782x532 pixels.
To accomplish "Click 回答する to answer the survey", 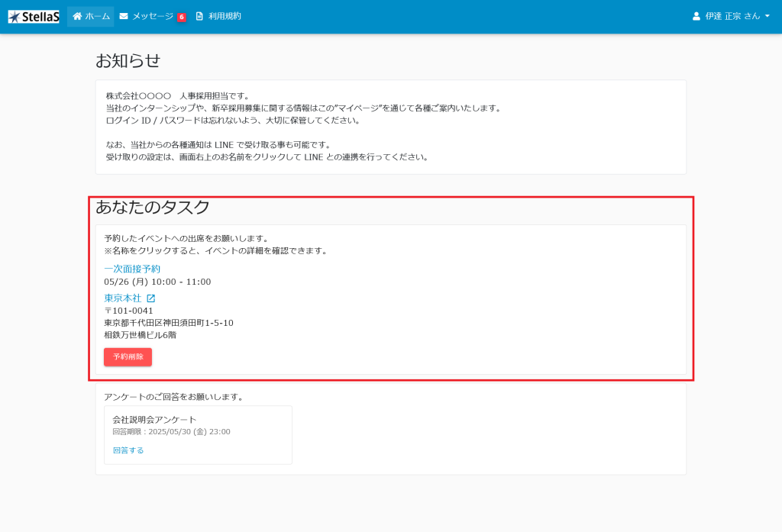I will 128,450.
